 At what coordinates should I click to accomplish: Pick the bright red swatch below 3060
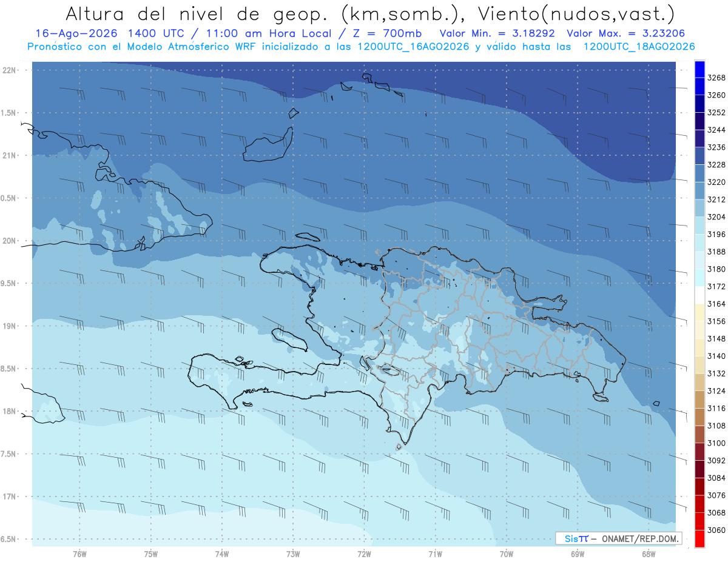(699, 538)
